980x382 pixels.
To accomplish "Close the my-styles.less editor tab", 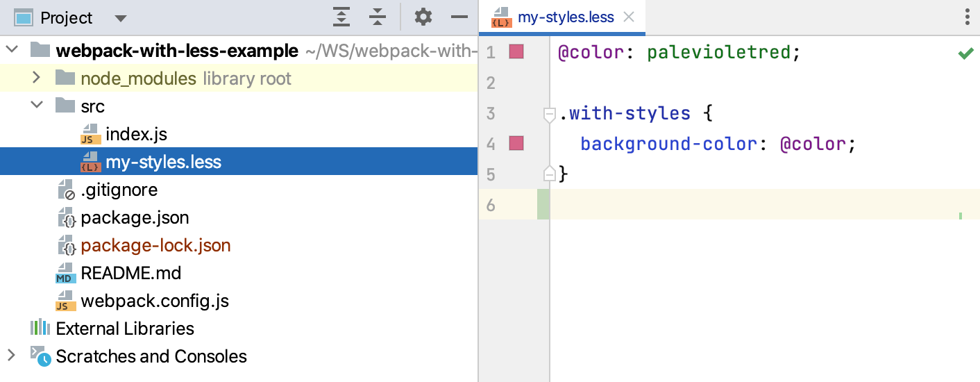I will click(629, 17).
